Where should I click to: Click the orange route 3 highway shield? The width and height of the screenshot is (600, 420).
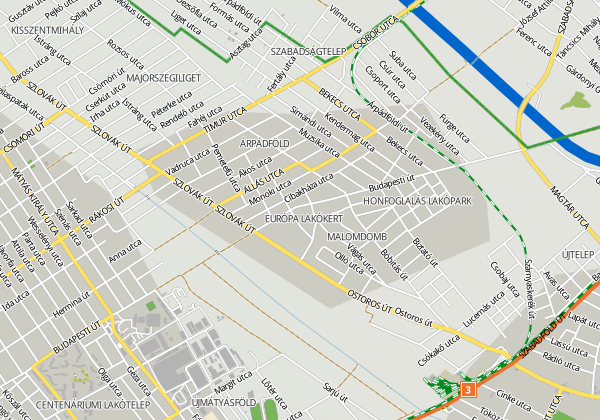coord(468,389)
